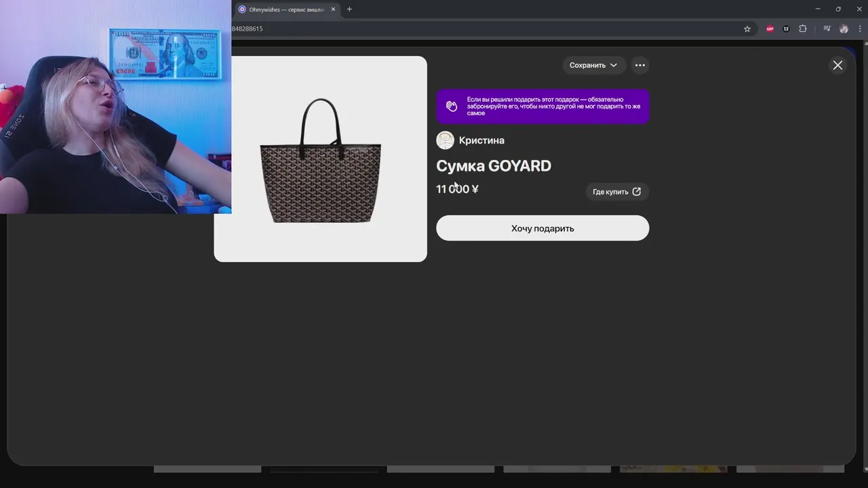Open the Где купить link
Screen dimensions: 868x488
pos(617,192)
